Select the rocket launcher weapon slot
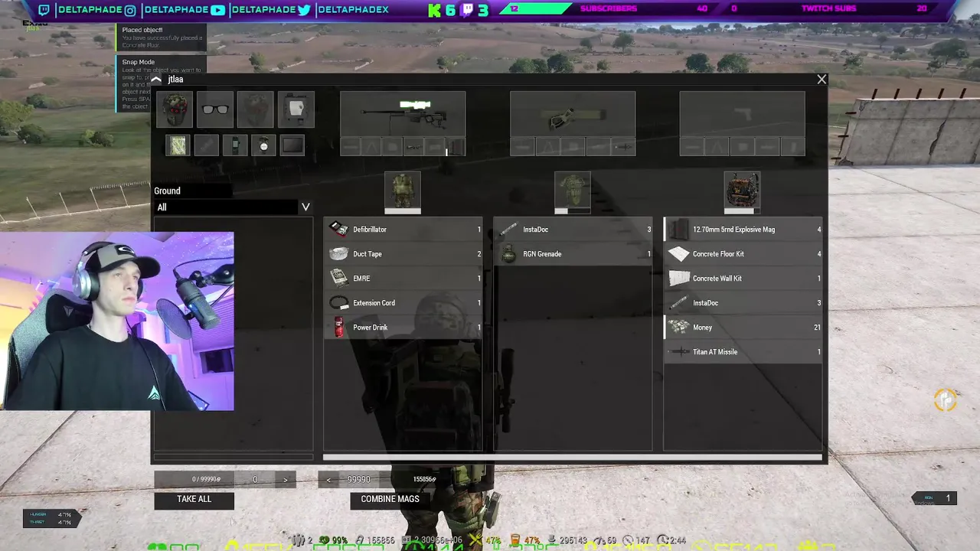980x551 pixels. click(573, 114)
